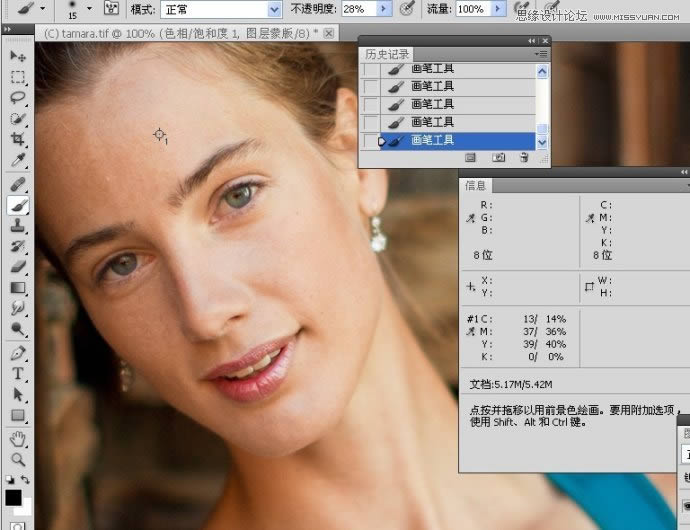The height and width of the screenshot is (530, 690).
Task: Select the Lasso tool
Action: click(x=18, y=98)
